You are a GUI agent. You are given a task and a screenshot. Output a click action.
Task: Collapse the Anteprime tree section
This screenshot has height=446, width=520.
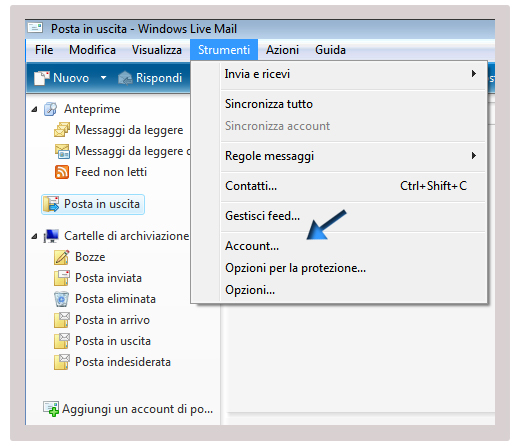34,109
